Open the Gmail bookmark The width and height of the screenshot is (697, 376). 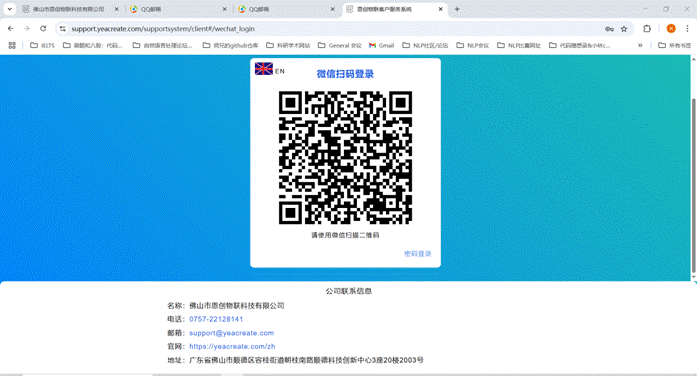pyautogui.click(x=382, y=45)
